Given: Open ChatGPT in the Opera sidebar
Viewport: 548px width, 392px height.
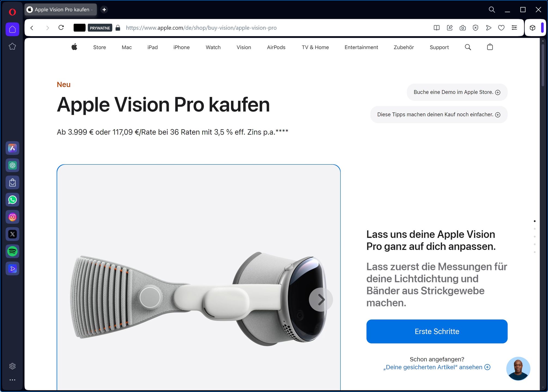Looking at the screenshot, I should [x=13, y=165].
